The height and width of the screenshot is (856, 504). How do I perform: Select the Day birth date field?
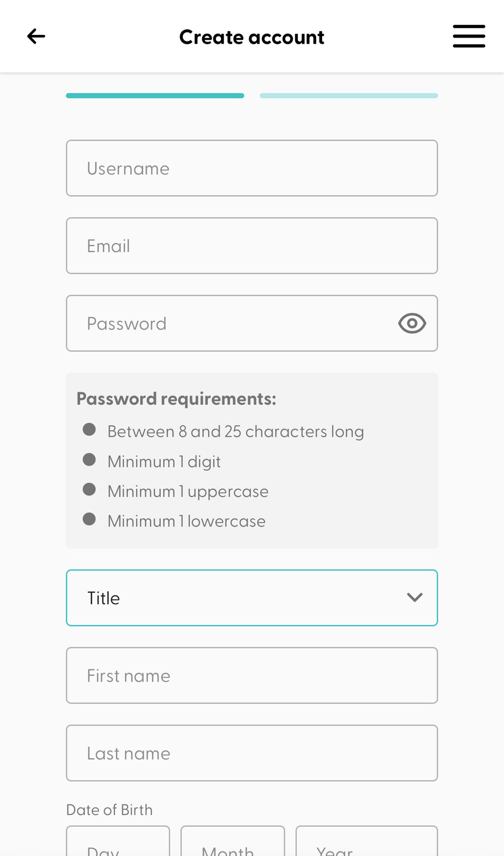coord(118,843)
